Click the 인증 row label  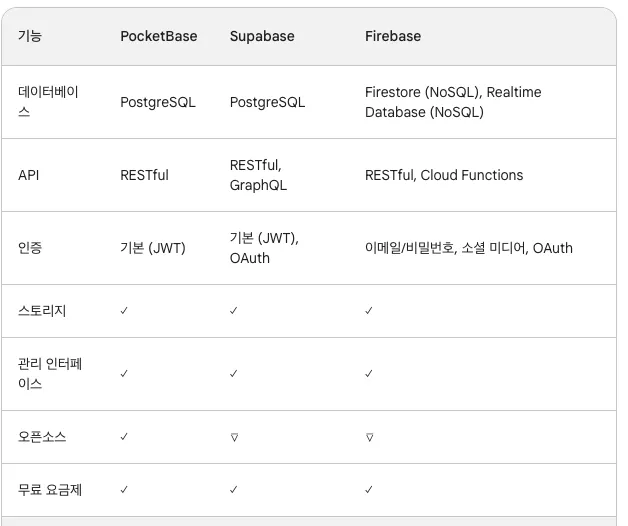click(x=30, y=248)
